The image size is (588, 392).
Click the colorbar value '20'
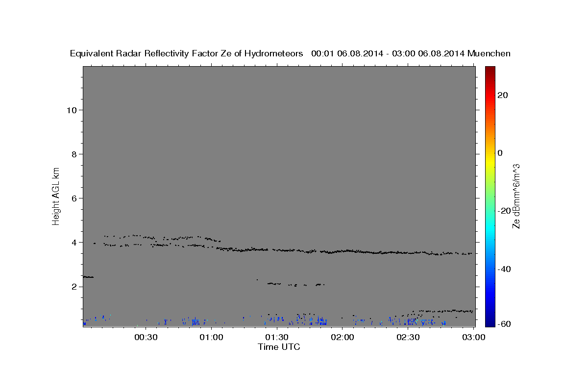pos(503,95)
